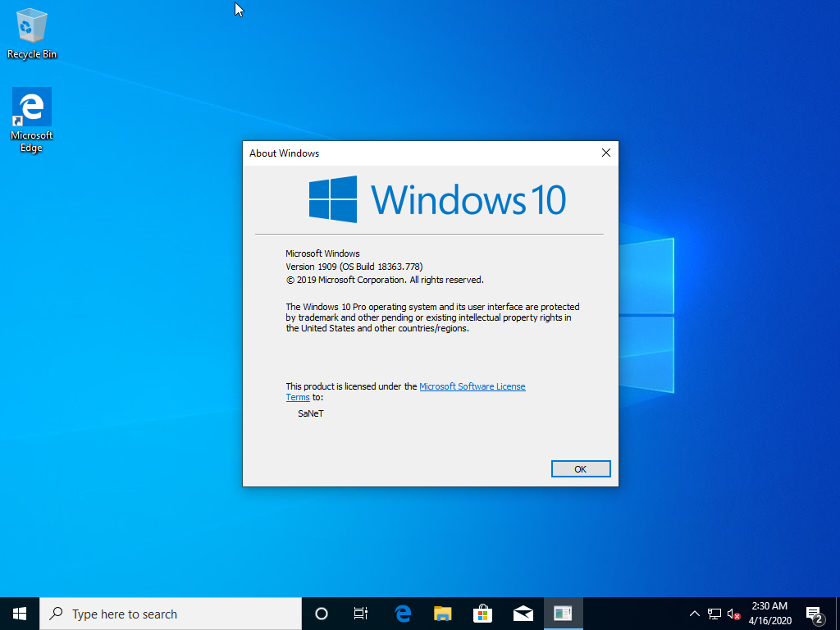Click the 'Version 1909 (OS Build 18363.778)' text
The image size is (840, 630).
(354, 267)
